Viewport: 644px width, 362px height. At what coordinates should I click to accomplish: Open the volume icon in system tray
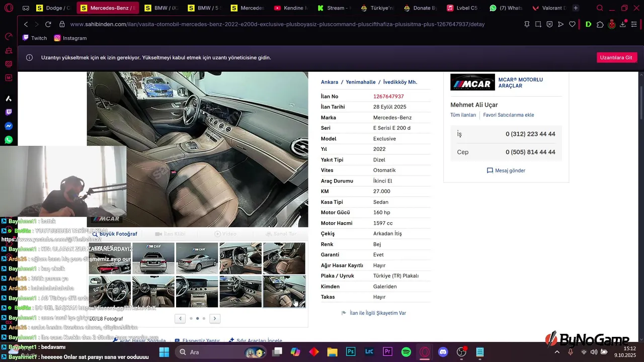coord(594,352)
